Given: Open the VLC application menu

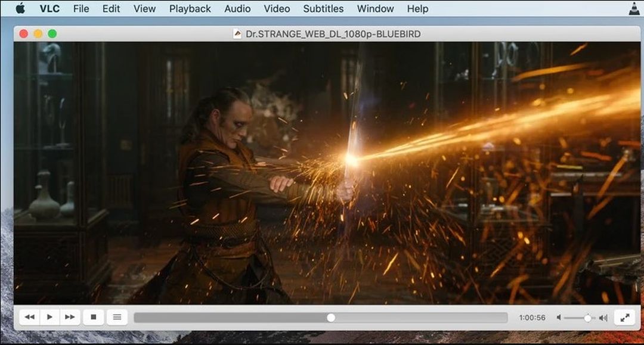Looking at the screenshot, I should point(49,8).
